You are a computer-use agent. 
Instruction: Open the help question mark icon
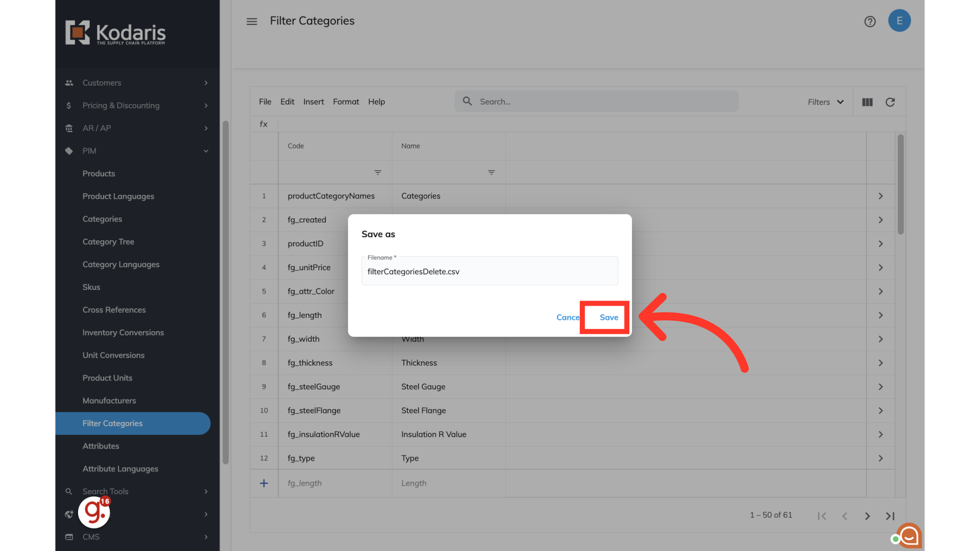pos(870,21)
